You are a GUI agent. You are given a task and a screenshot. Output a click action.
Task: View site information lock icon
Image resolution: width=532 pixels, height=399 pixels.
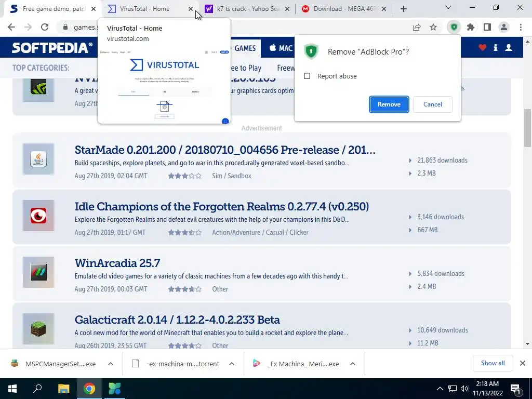[x=65, y=27]
